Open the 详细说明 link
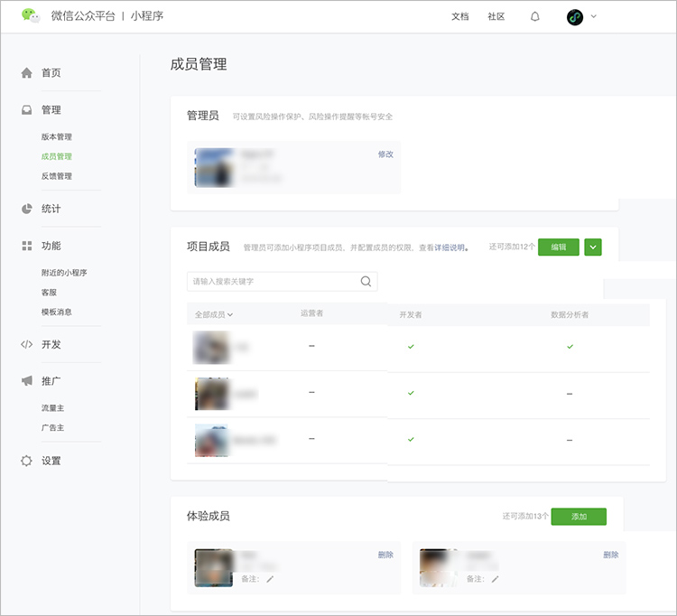 point(450,247)
